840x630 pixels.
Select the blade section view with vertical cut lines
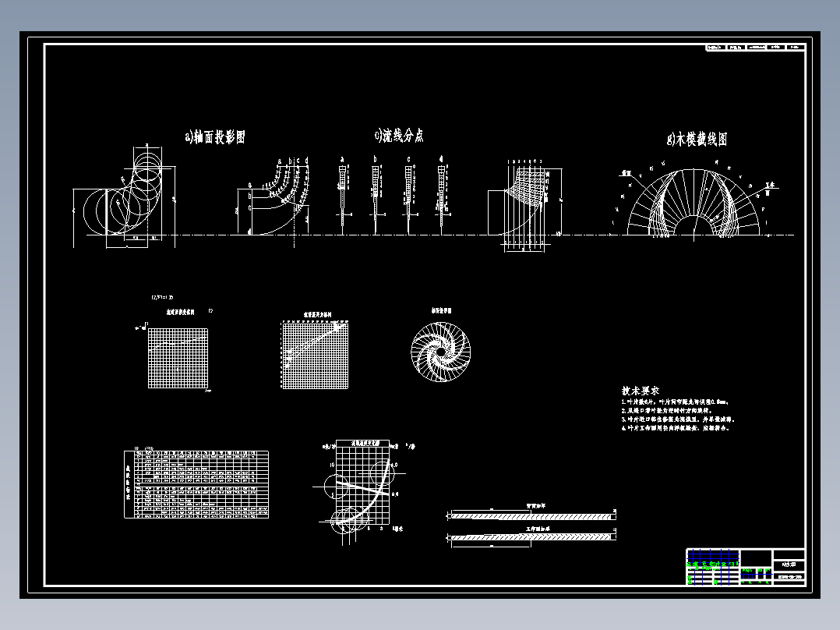pos(525,205)
